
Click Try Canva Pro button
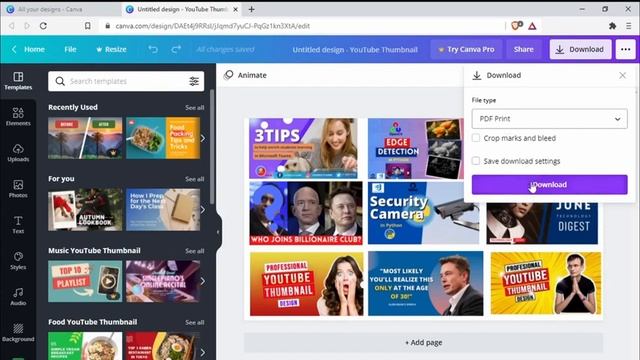(x=467, y=49)
